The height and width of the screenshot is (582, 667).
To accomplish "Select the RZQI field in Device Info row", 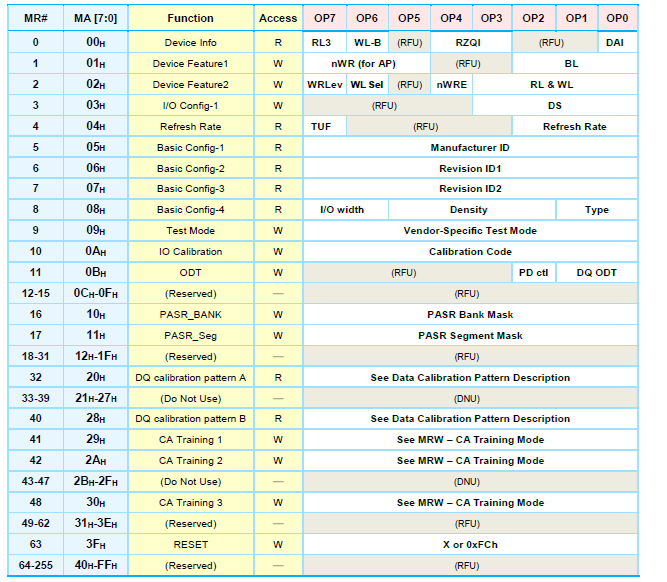I will [x=470, y=43].
